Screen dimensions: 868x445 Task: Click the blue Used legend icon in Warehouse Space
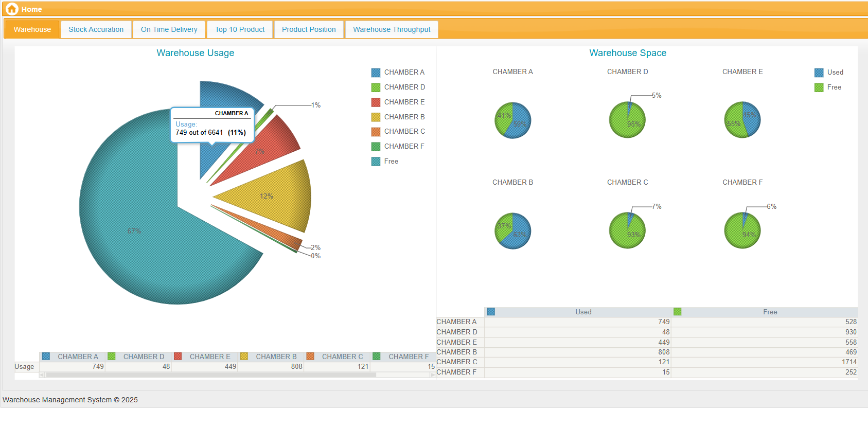pos(819,73)
